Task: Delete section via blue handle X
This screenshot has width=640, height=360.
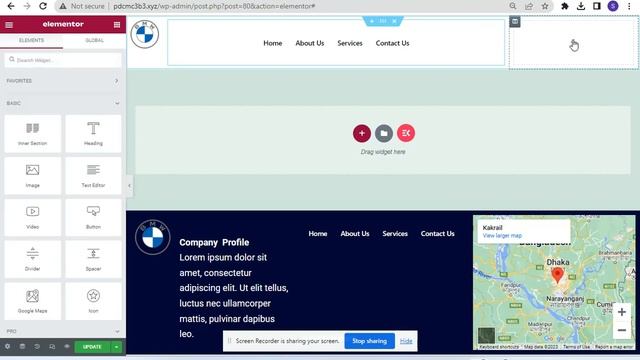Action: point(394,21)
